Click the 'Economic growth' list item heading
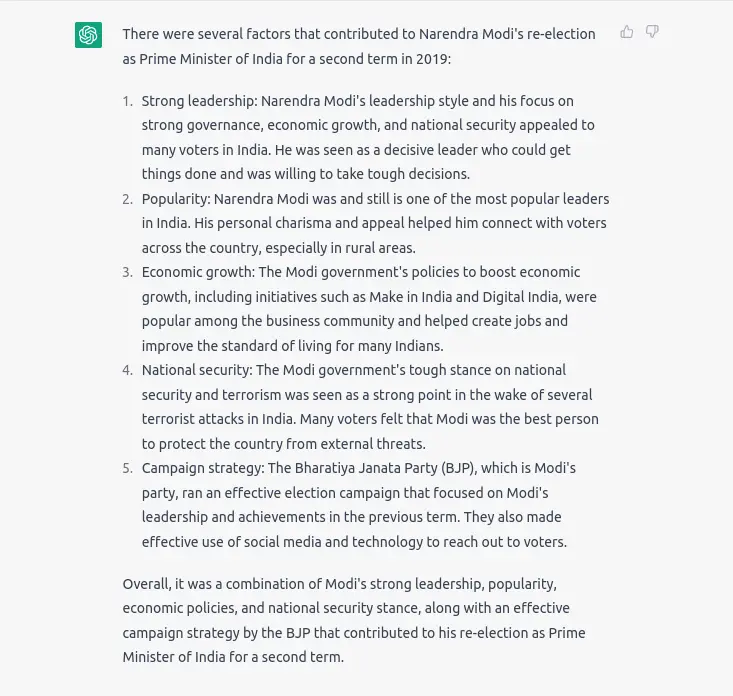733x696 pixels. tap(198, 272)
